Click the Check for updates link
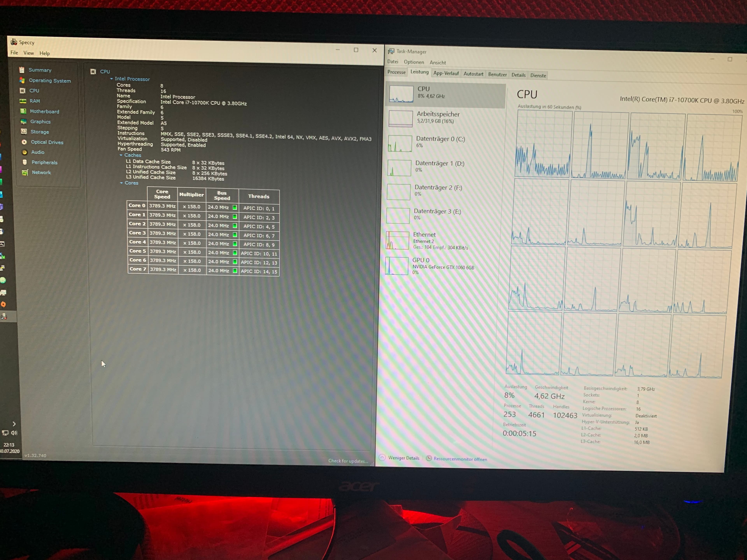Screen dimensions: 747x560 (x=348, y=461)
